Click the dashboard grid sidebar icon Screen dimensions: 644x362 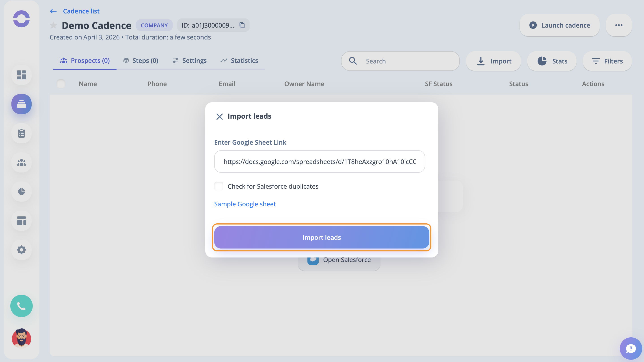tap(22, 75)
